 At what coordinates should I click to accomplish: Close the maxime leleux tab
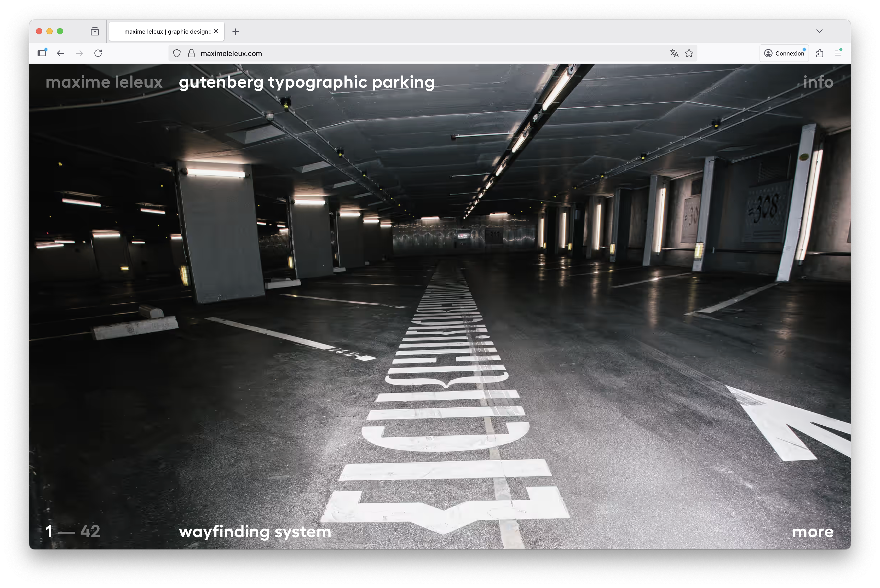pos(216,32)
